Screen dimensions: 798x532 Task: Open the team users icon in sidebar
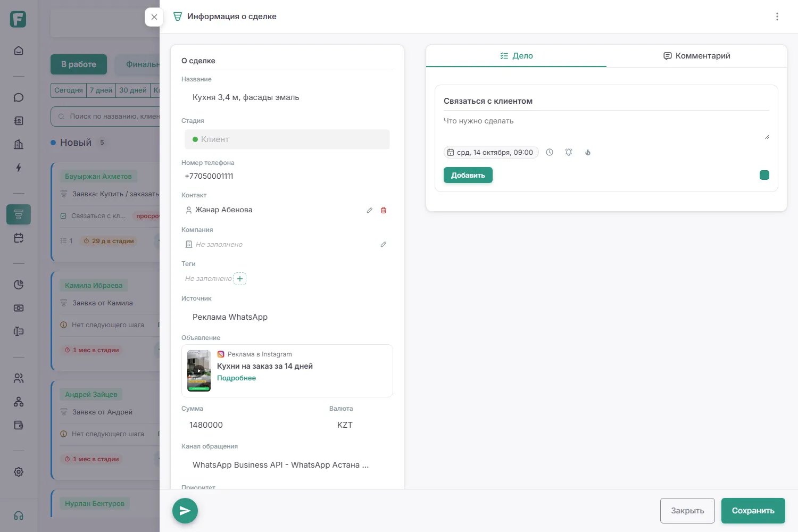click(x=19, y=378)
